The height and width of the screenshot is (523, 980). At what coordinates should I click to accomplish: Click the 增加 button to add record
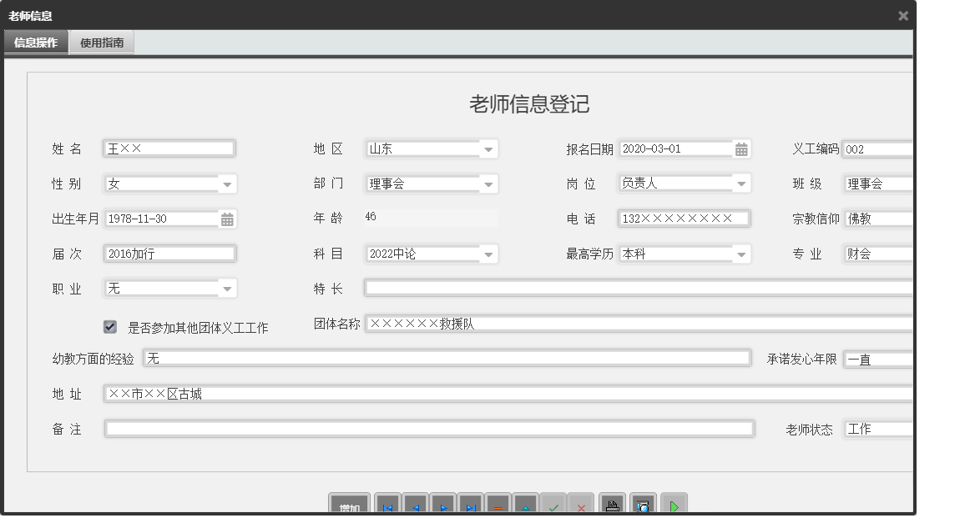(349, 505)
